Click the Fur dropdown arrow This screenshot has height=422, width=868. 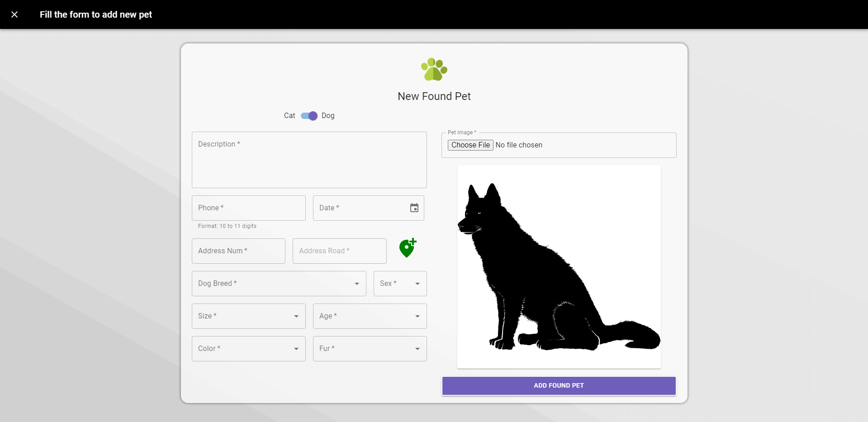(417, 349)
